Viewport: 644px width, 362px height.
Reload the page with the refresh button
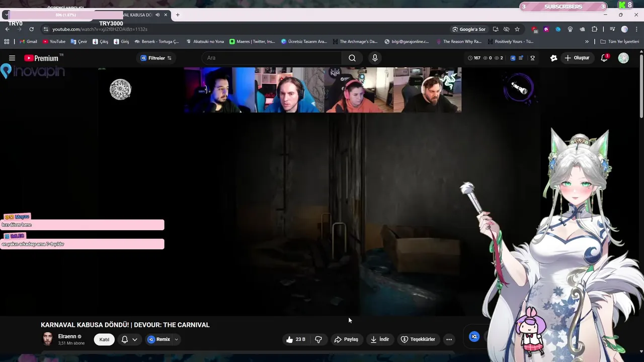pos(32,29)
